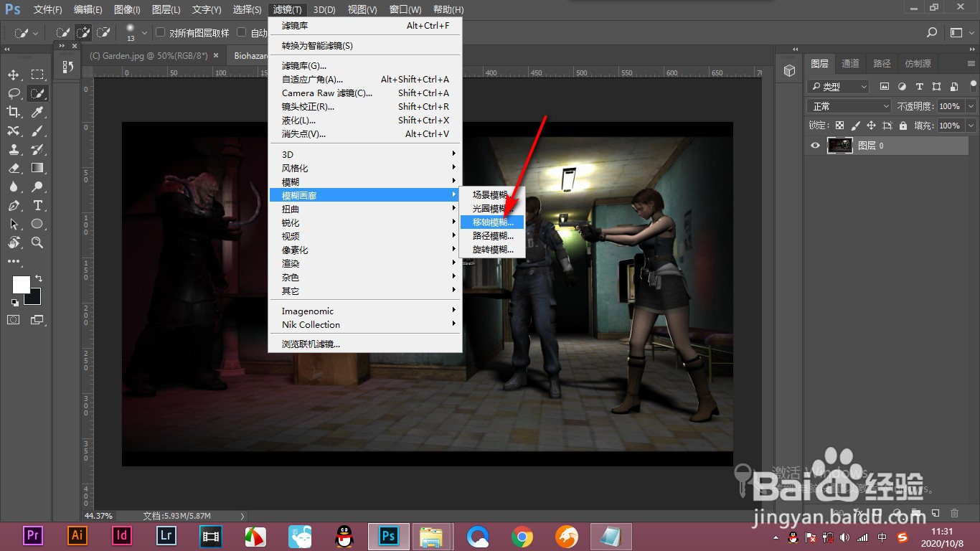Choose New Selection mode in options bar
This screenshot has width=980, height=551.
pos(63,32)
